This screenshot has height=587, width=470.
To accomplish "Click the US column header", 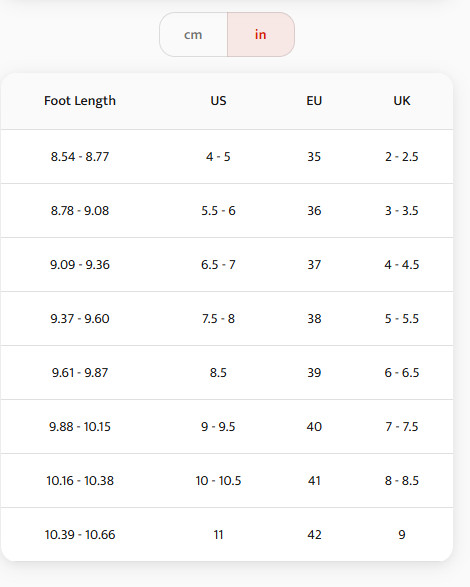I will 218,101.
